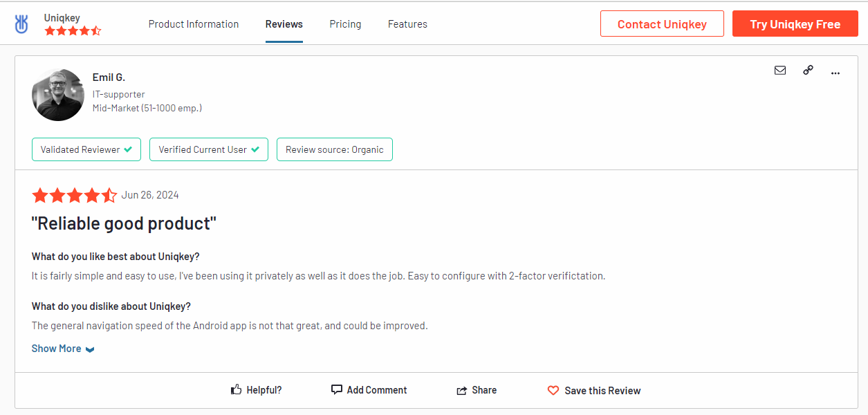The width and height of the screenshot is (868, 415).
Task: Click the Contact Uniqkey button
Action: click(661, 23)
